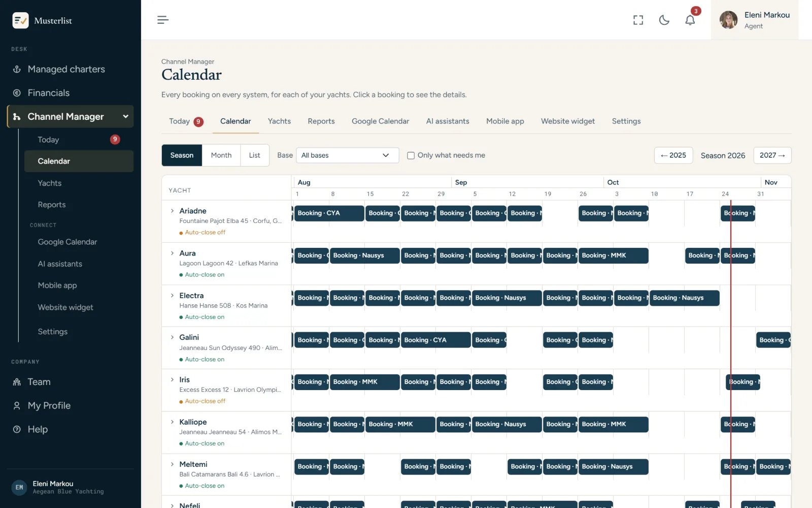Expand the Ariadne yacht row

pyautogui.click(x=172, y=211)
